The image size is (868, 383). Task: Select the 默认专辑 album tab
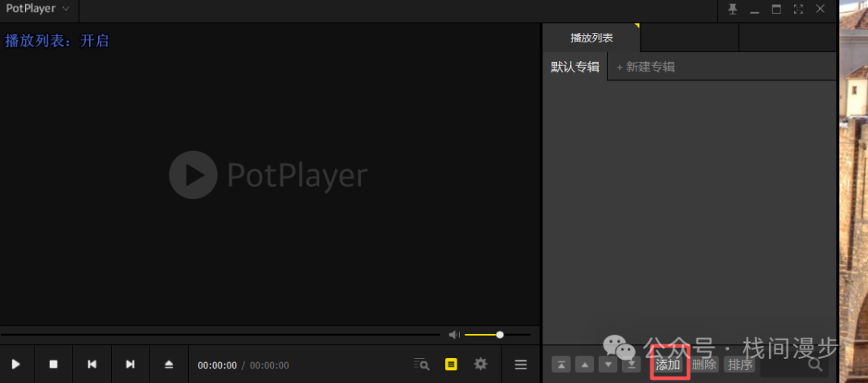[x=575, y=67]
